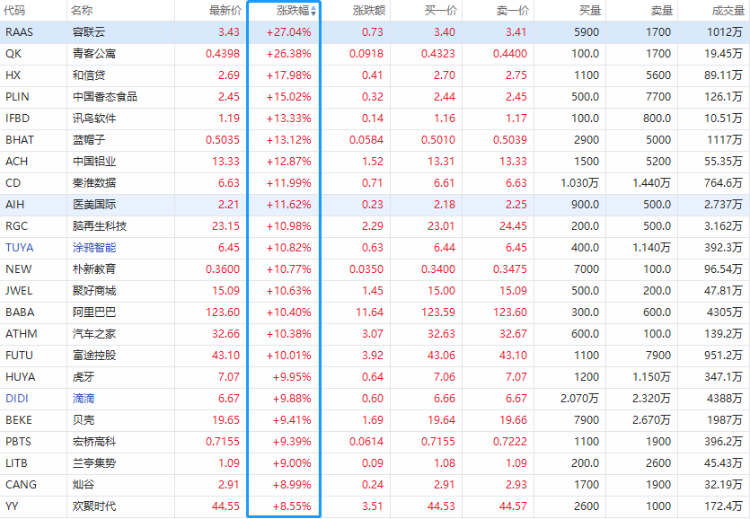Sort by 成交量 column header

[x=728, y=11]
